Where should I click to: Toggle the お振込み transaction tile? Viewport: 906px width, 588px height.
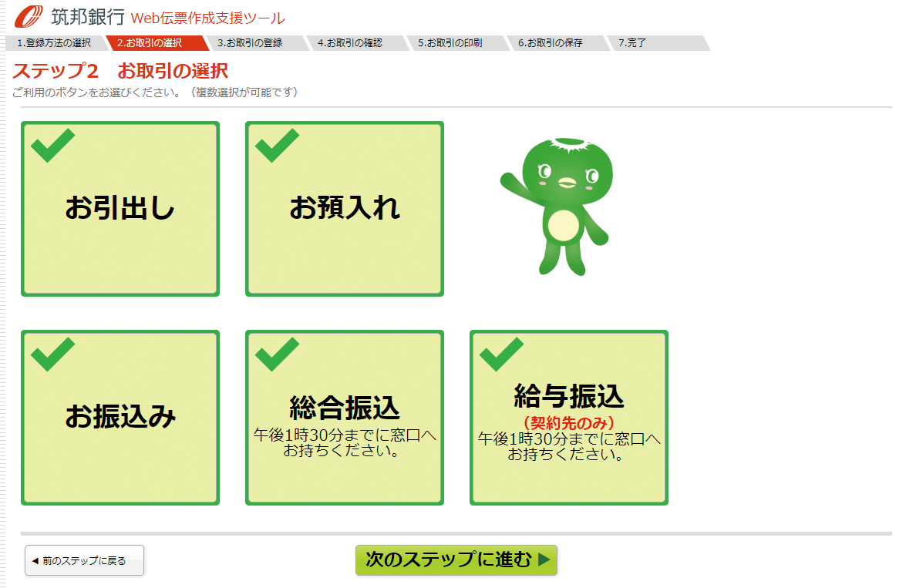point(120,418)
